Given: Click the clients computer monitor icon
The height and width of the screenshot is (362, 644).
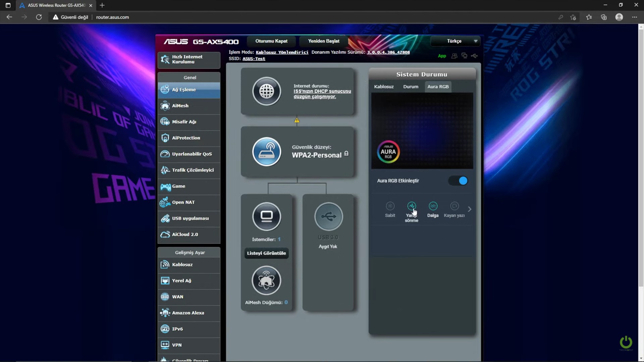Looking at the screenshot, I should [x=267, y=216].
